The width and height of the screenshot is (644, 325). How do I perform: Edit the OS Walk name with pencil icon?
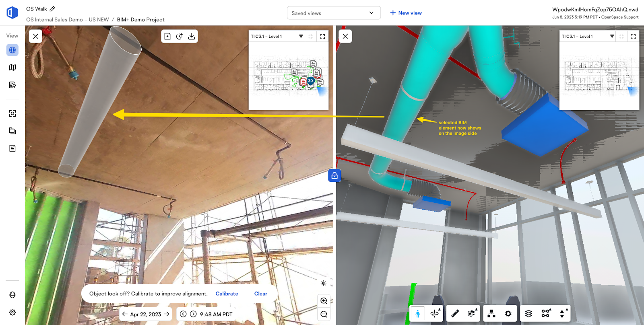click(52, 8)
